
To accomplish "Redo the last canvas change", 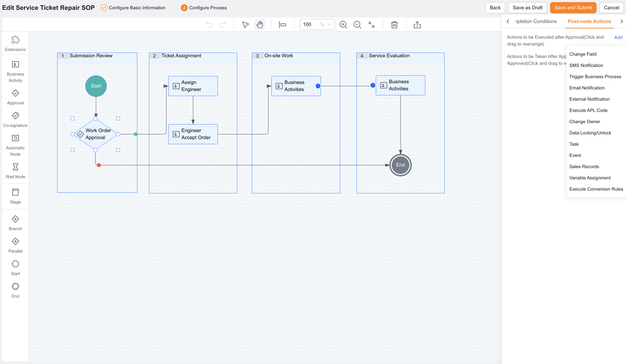I will pyautogui.click(x=223, y=25).
